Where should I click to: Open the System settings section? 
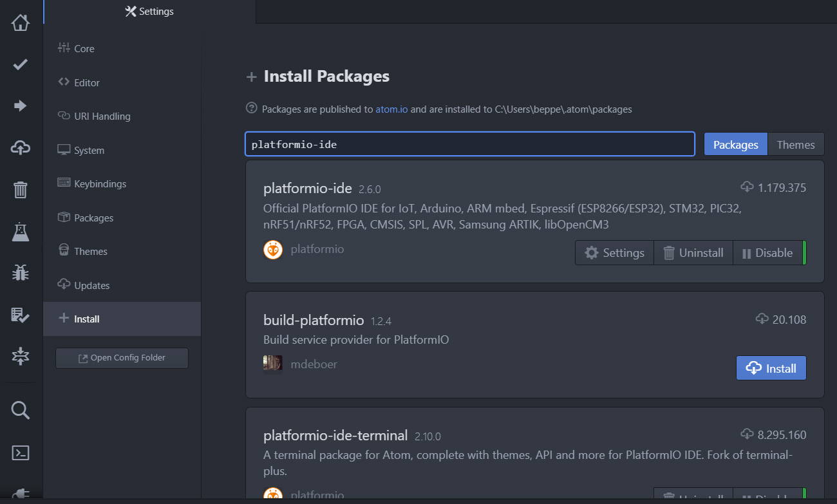pos(122,150)
